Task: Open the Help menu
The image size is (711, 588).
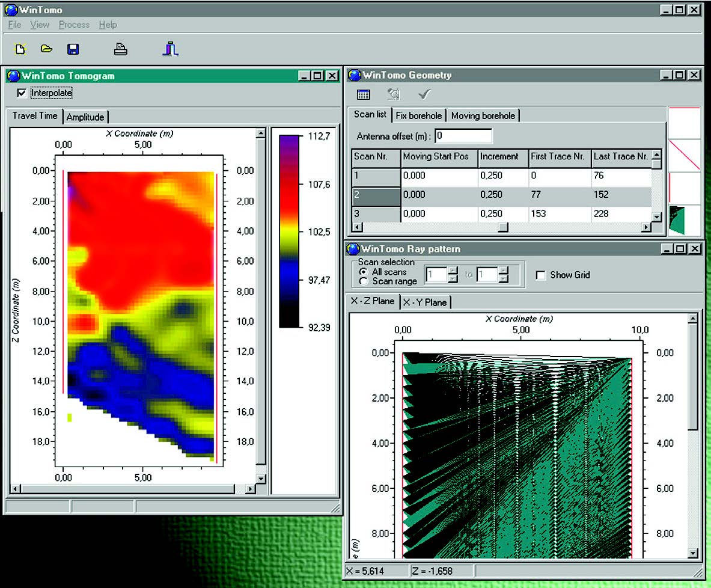Action: point(108,25)
